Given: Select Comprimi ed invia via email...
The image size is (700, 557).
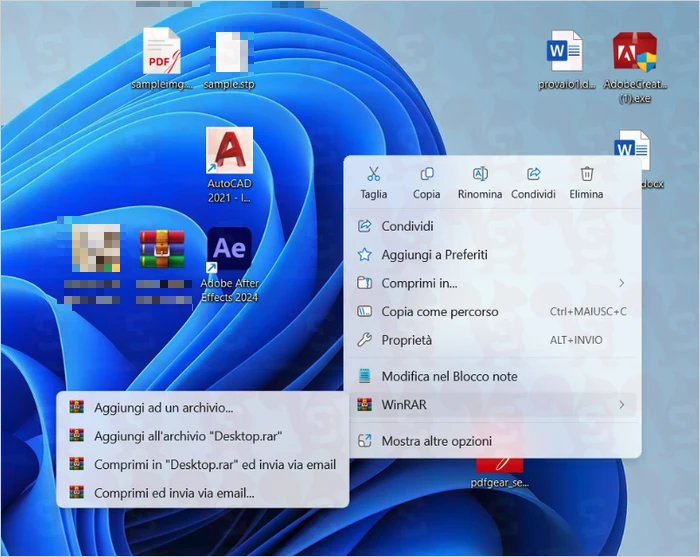Looking at the screenshot, I should pyautogui.click(x=174, y=493).
